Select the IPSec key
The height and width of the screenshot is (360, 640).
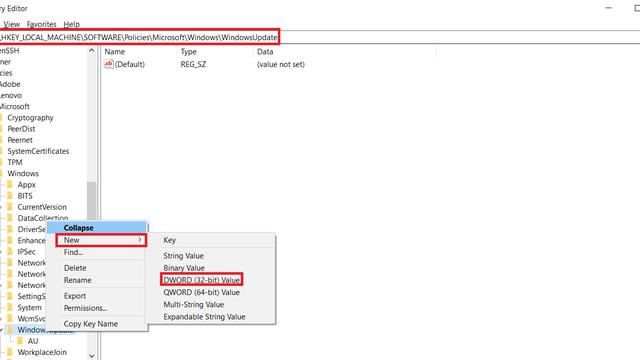click(x=26, y=251)
